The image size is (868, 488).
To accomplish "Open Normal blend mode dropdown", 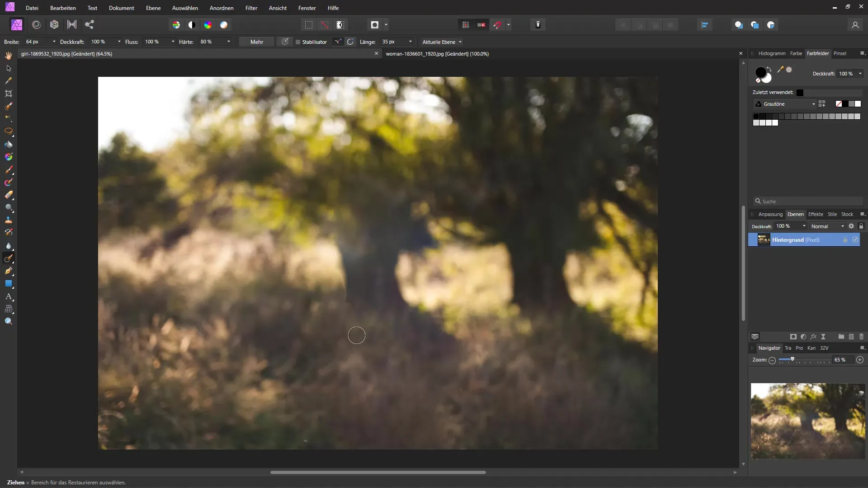I will (x=827, y=226).
